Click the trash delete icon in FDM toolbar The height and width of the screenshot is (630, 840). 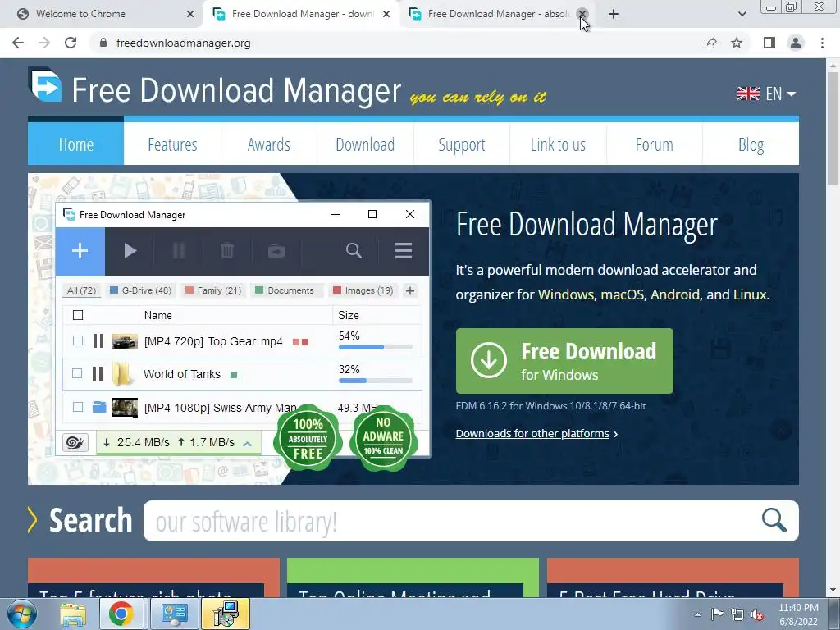[227, 251]
